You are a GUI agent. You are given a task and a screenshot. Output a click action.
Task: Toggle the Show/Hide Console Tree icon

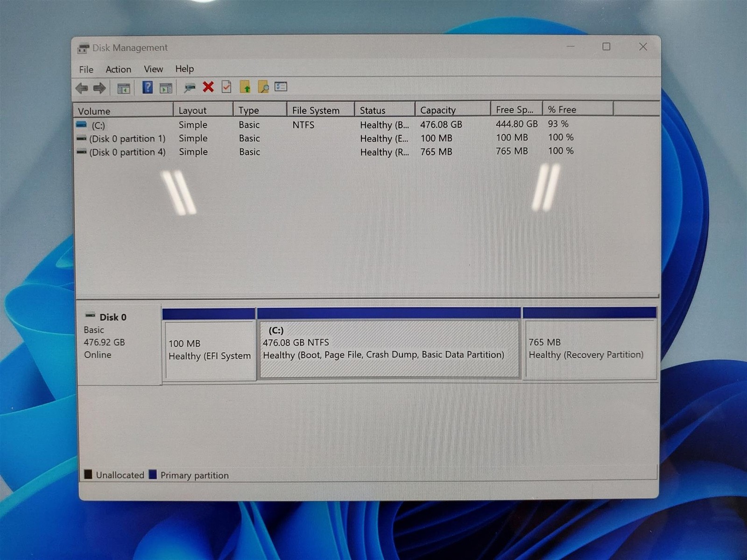(123, 88)
